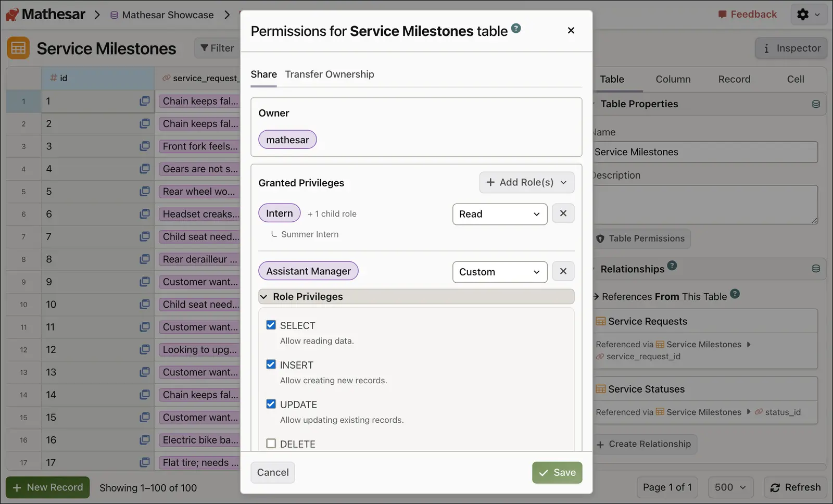
Task: Open record 9 expand icon
Action: (145, 282)
